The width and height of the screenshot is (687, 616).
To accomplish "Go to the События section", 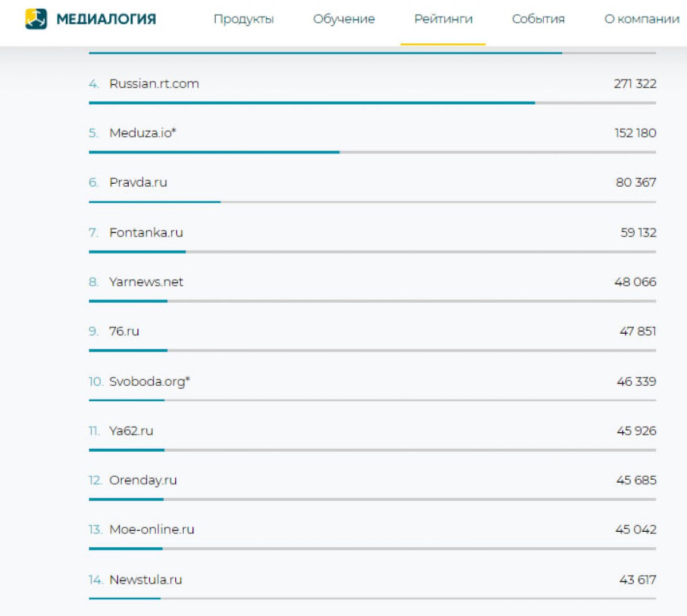I will pyautogui.click(x=538, y=19).
